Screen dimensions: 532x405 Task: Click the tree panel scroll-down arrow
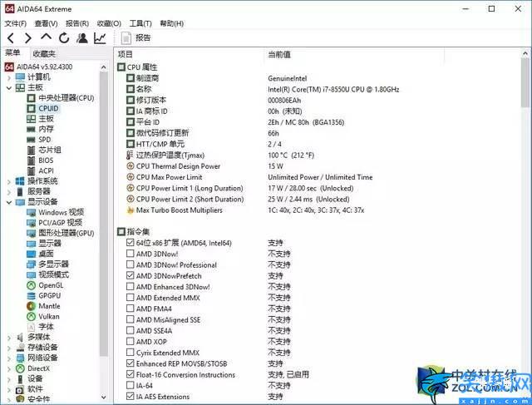[x=103, y=397]
